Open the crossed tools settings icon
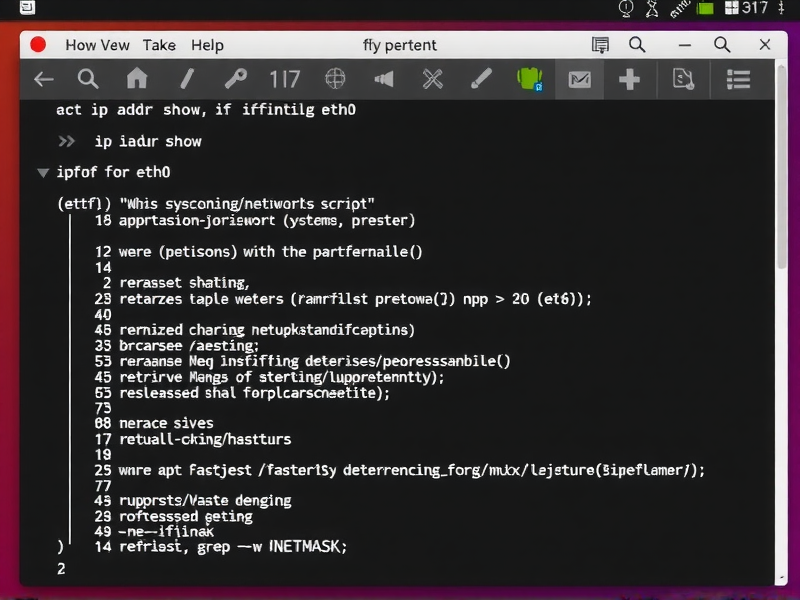The width and height of the screenshot is (800, 600). [x=432, y=80]
